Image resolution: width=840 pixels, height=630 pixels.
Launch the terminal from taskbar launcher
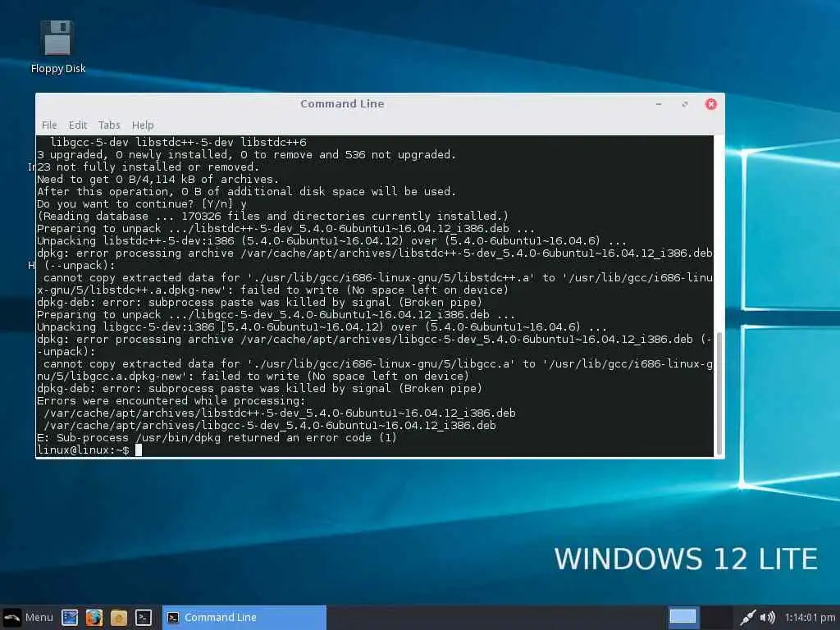(x=143, y=618)
